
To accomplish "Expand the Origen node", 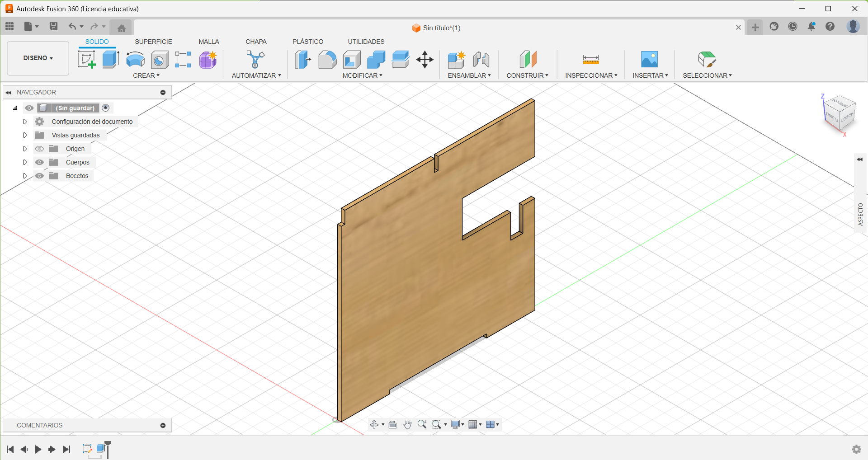I will (25, 149).
